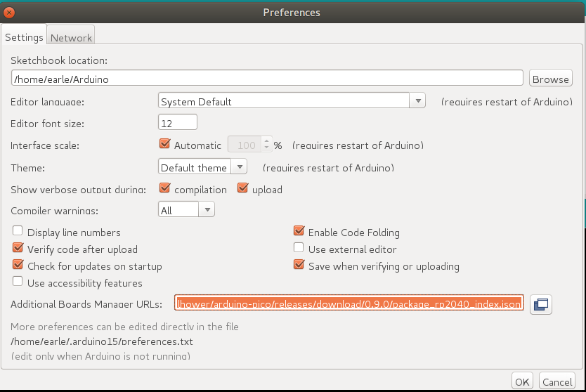Open the Editor language dropdown

[292, 101]
